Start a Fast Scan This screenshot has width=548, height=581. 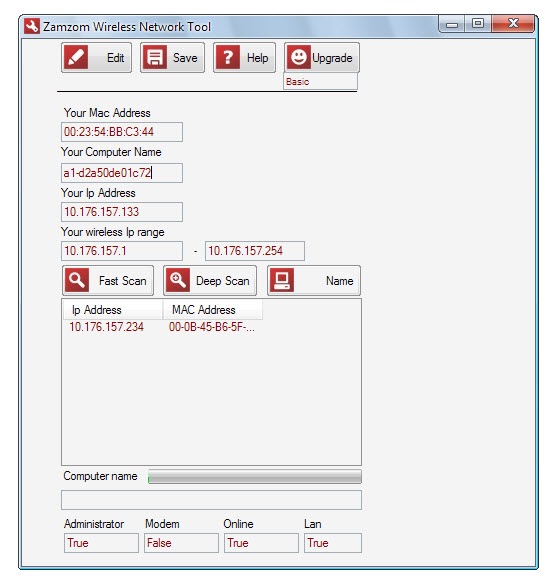pos(108,280)
